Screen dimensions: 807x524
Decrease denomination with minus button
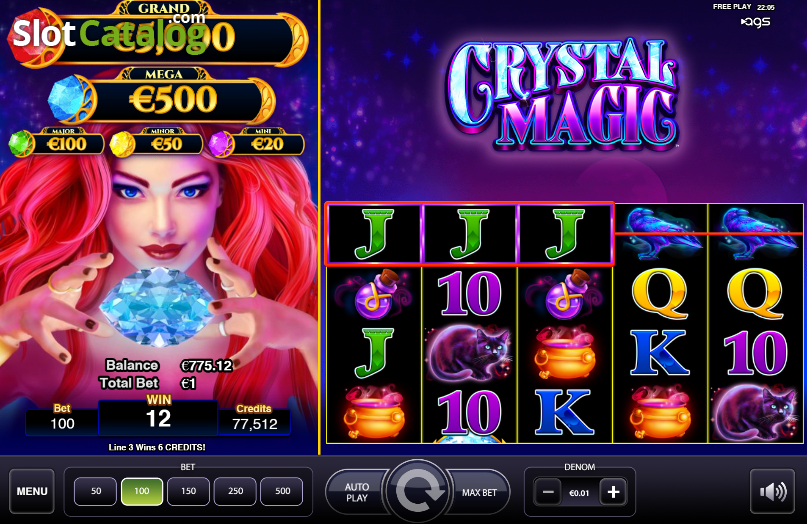click(x=548, y=493)
